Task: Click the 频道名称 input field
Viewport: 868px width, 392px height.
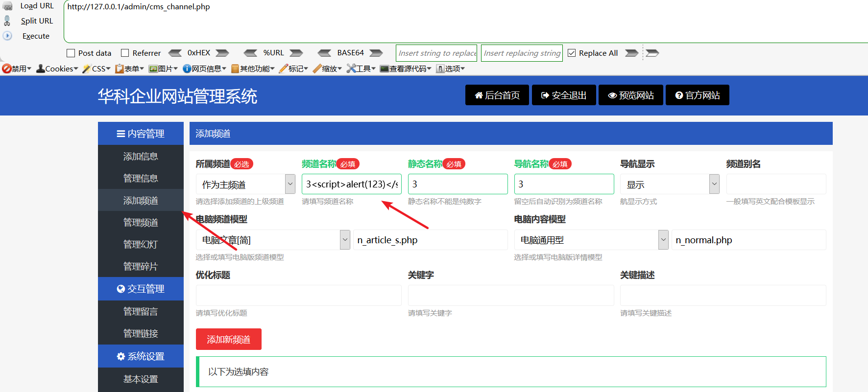Action: tap(352, 184)
